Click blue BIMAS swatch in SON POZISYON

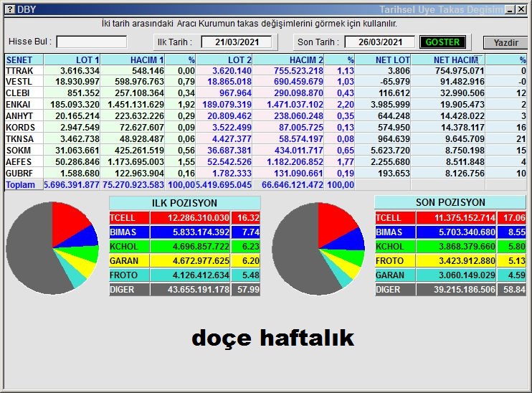click(395, 232)
